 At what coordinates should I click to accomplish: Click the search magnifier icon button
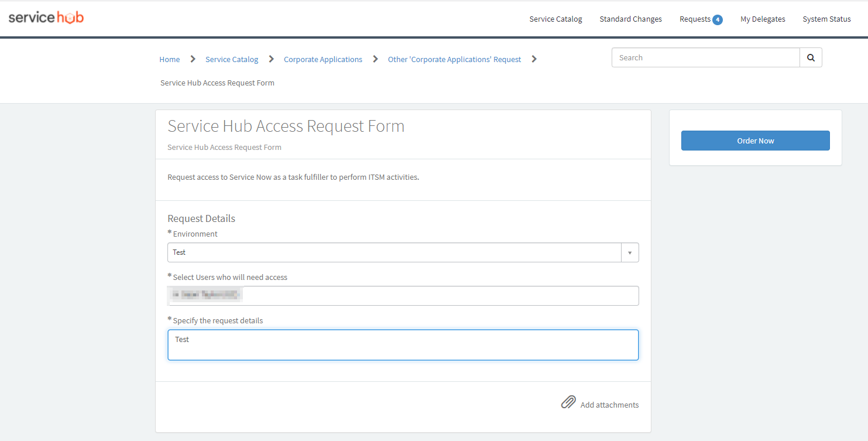pyautogui.click(x=811, y=57)
